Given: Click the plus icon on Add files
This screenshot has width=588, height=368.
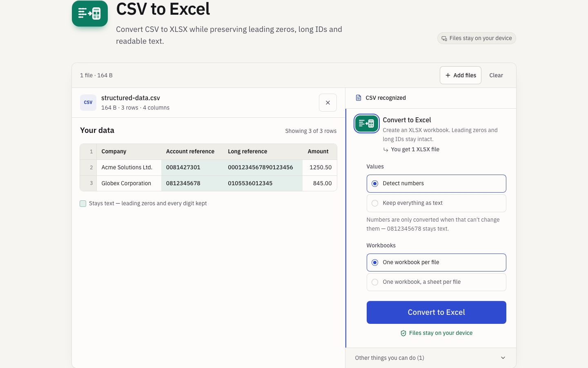Looking at the screenshot, I should [x=448, y=75].
